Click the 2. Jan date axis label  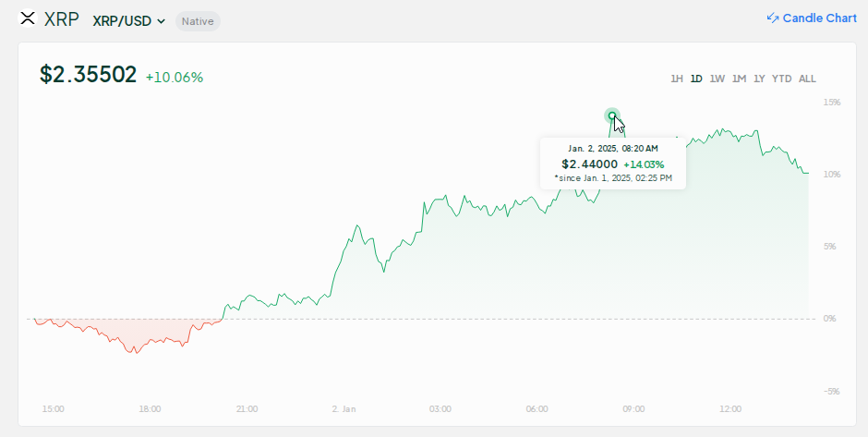tap(344, 408)
